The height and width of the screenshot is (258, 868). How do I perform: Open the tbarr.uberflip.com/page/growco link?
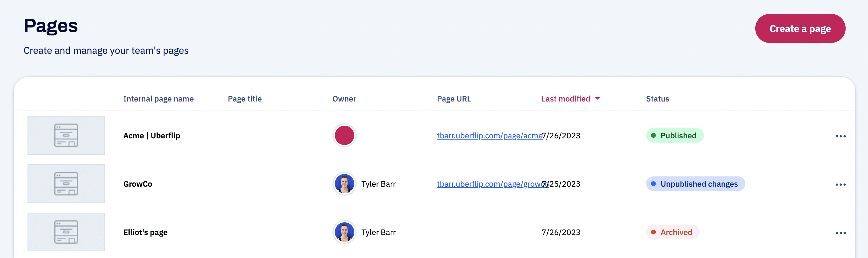click(x=493, y=184)
